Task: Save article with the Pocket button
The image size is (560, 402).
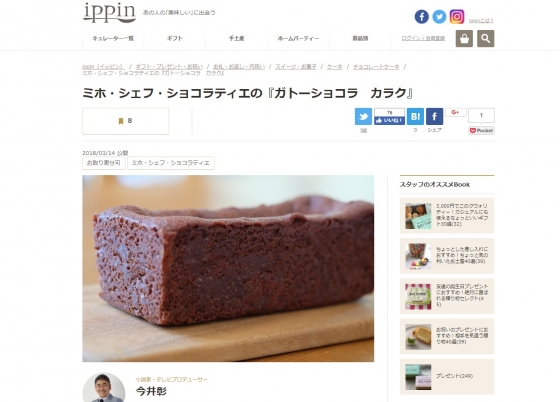Action: tap(481, 131)
